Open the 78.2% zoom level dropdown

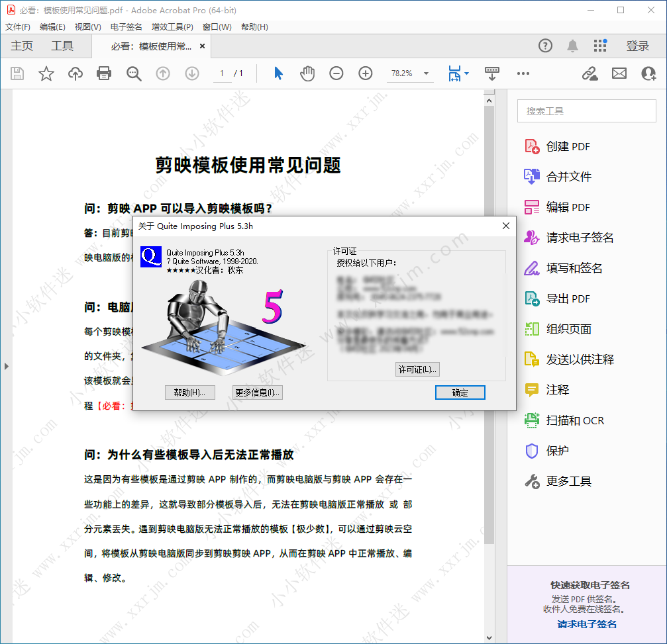426,73
